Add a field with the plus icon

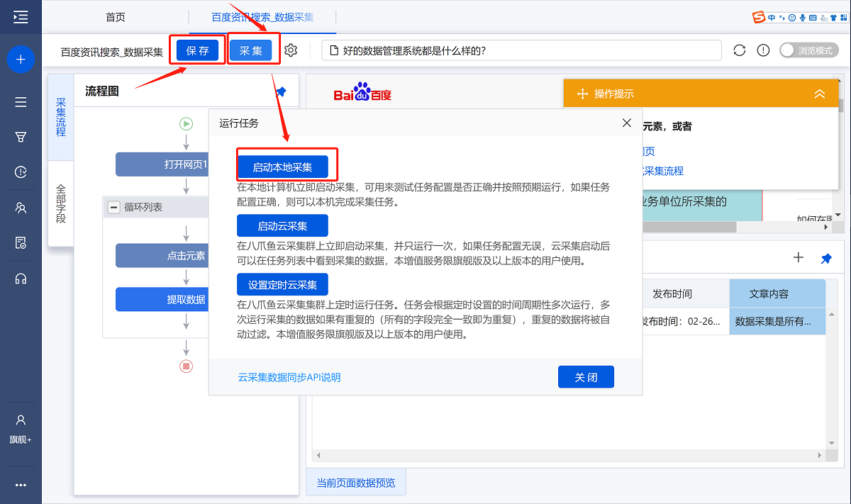799,257
